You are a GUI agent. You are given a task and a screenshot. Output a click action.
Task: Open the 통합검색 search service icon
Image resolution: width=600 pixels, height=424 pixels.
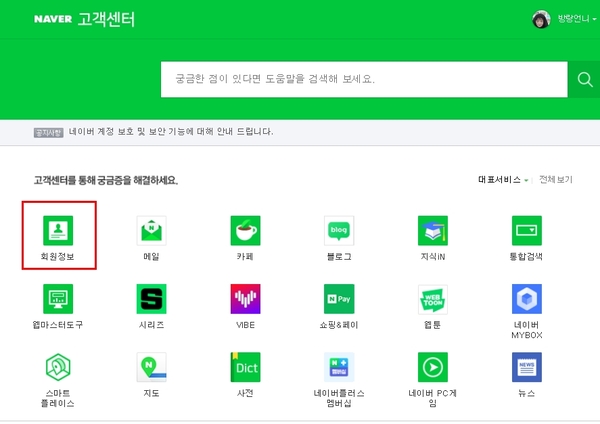pos(527,230)
